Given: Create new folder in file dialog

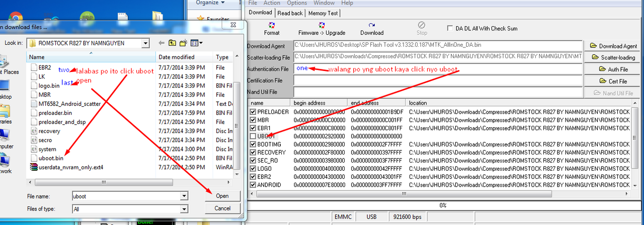Looking at the screenshot, I should [184, 43].
